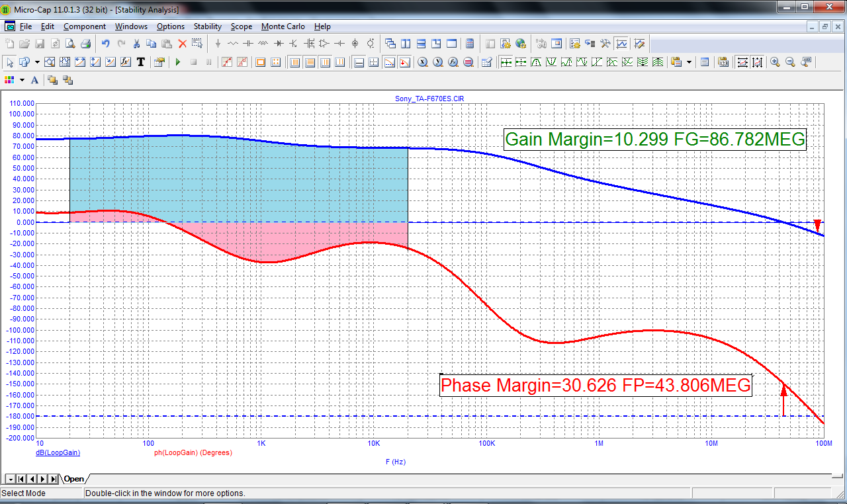This screenshot has width=847, height=504.
Task: Open the Stability menu
Action: coord(207,26)
